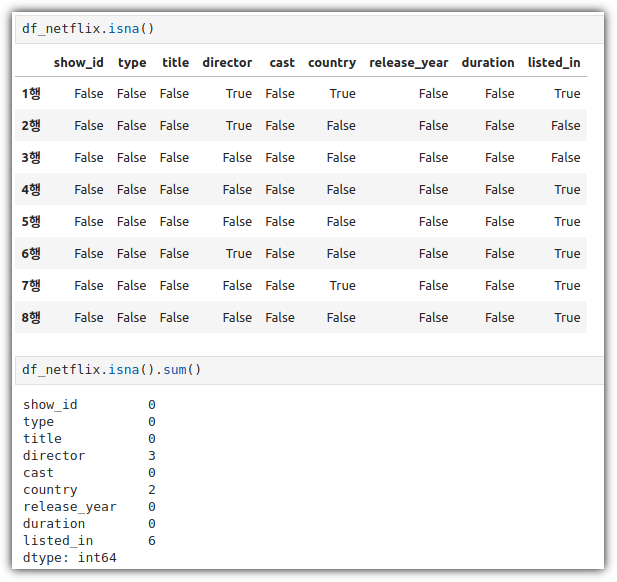Click True in listed_in column of row 1행
Viewport: 617px width, 582px height.
[x=567, y=94]
